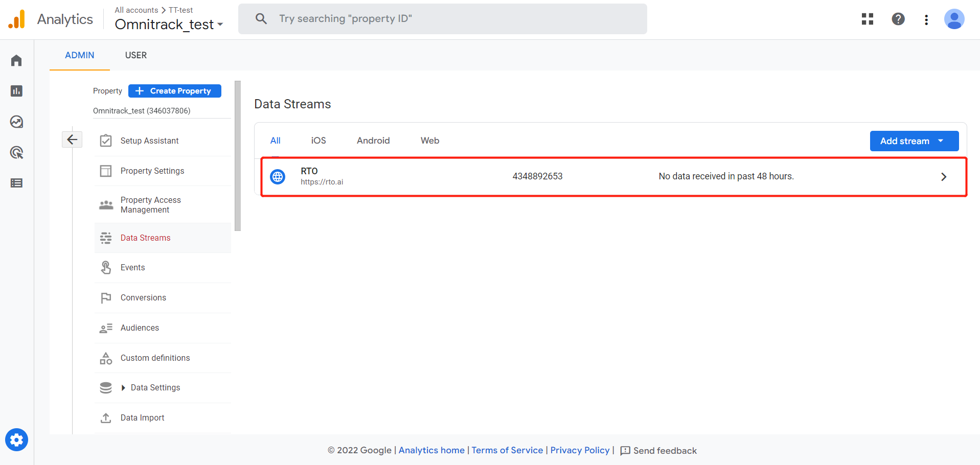Click the https://rto.ai stream URL
The height and width of the screenshot is (465, 980).
click(322, 182)
